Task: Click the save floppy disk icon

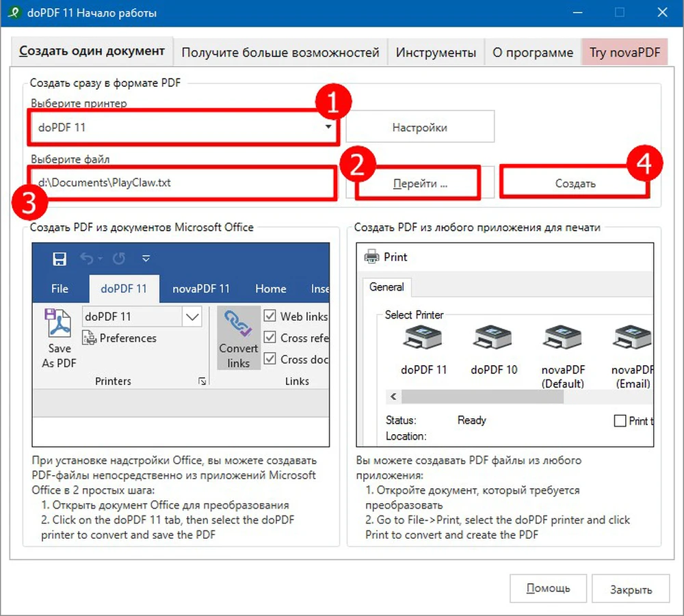Action: (x=60, y=258)
